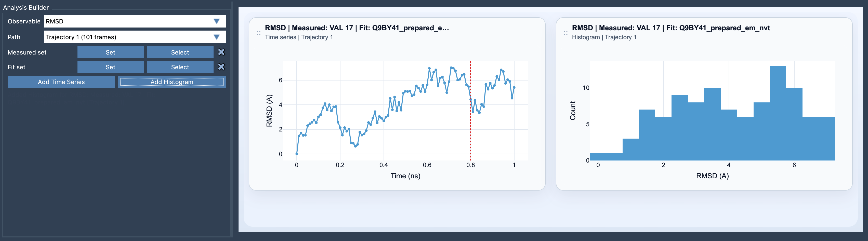Viewport: 868px width, 241px height.
Task: Click the drag handle on the histogram card
Action: [567, 33]
